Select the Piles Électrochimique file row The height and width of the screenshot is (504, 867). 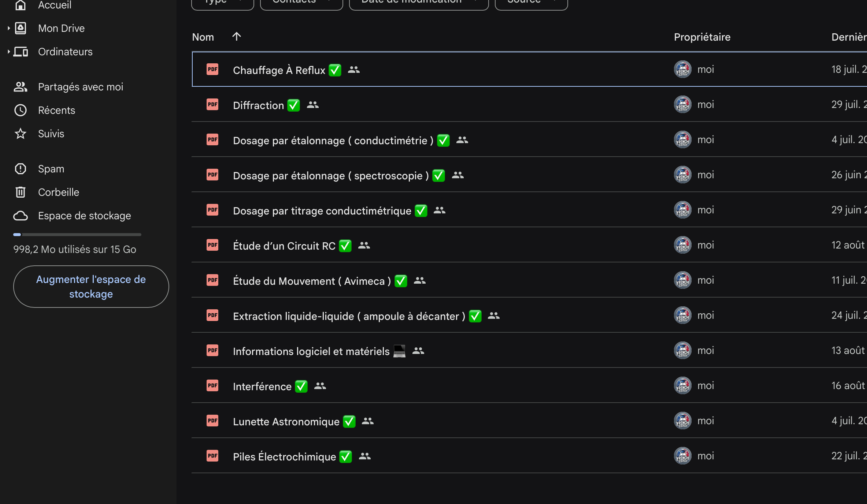pyautogui.click(x=529, y=456)
